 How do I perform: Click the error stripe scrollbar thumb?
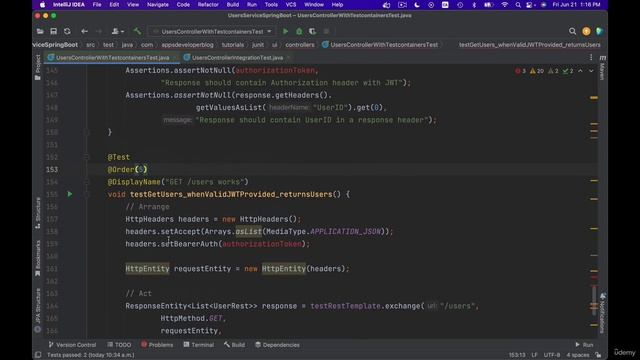point(594,301)
